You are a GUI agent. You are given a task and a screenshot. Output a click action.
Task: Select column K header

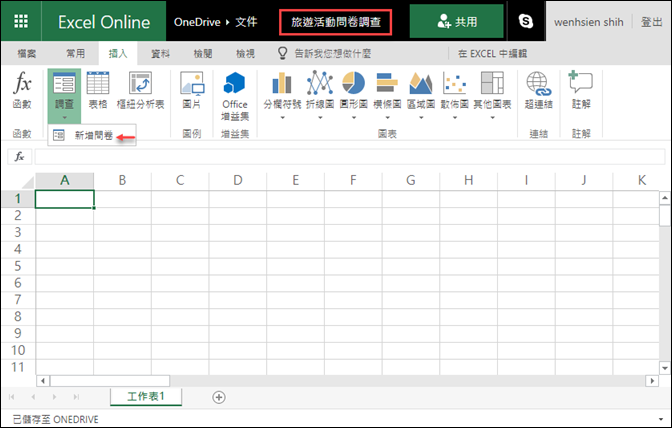642,180
